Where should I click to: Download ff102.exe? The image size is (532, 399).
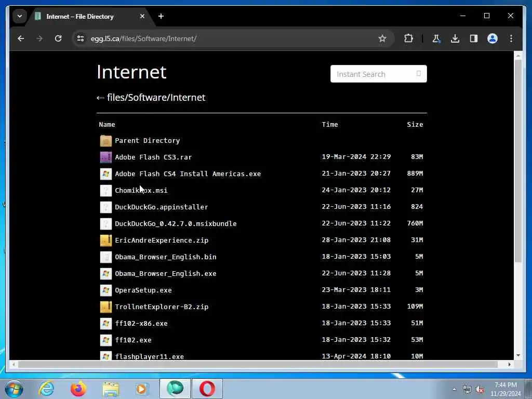[x=133, y=340]
